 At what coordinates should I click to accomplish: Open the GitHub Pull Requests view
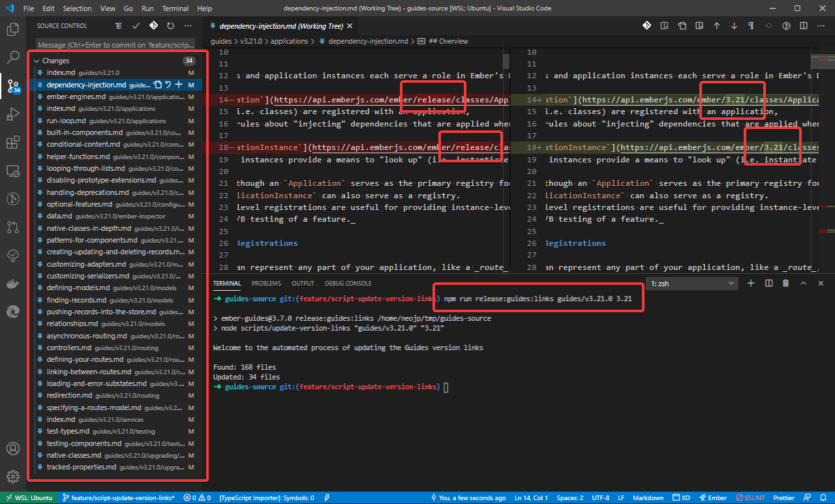[x=12, y=227]
